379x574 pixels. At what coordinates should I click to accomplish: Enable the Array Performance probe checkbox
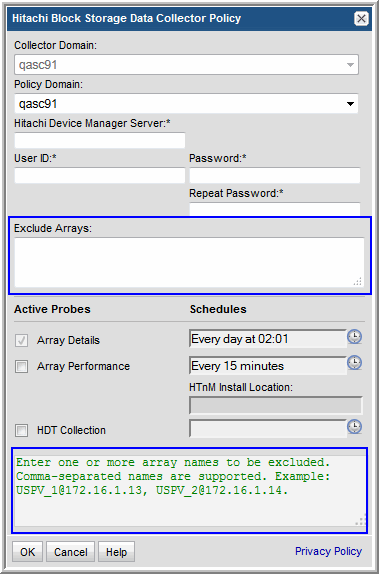pyautogui.click(x=21, y=366)
